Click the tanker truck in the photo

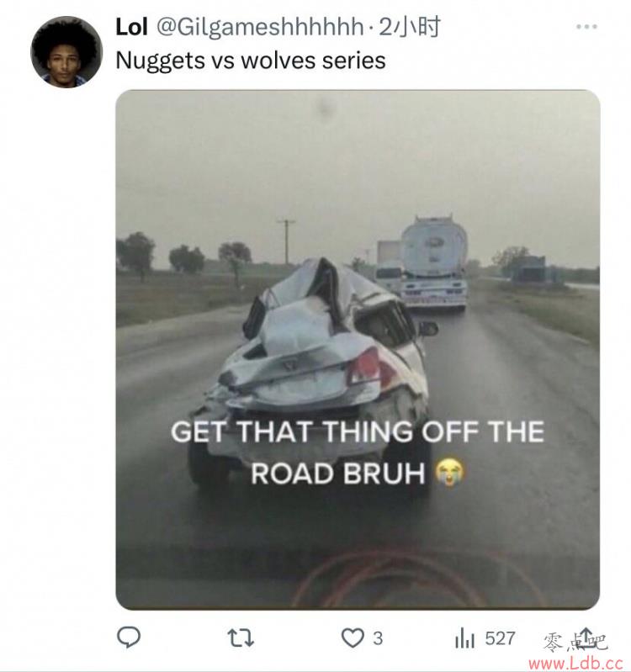[x=433, y=263]
